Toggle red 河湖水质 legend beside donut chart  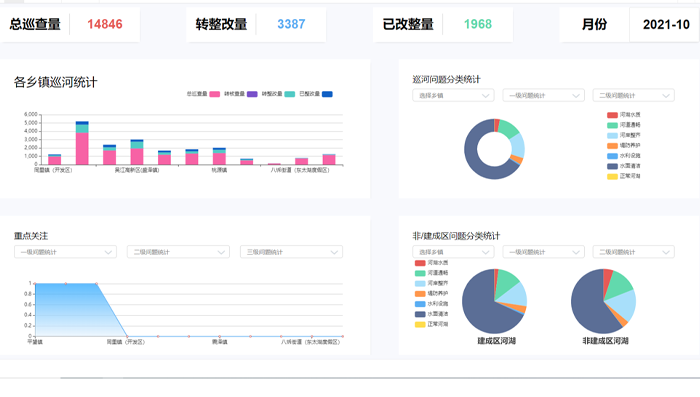[624, 115]
